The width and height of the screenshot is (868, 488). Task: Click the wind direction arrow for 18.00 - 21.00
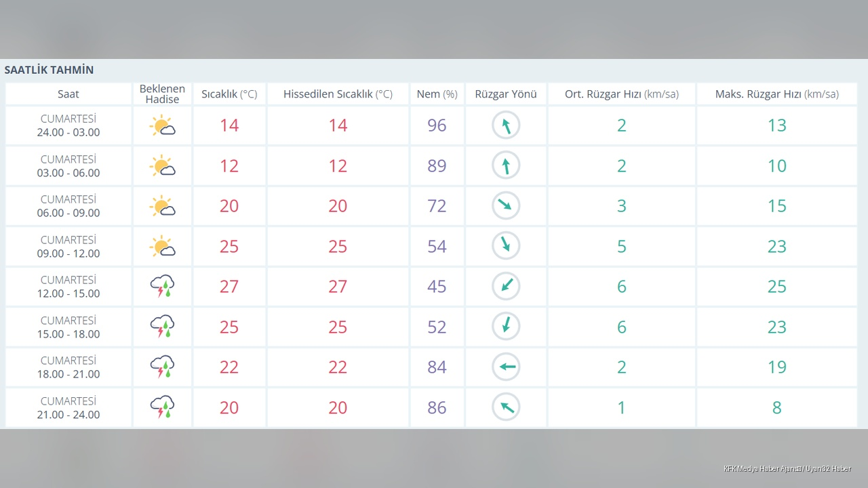coord(506,367)
